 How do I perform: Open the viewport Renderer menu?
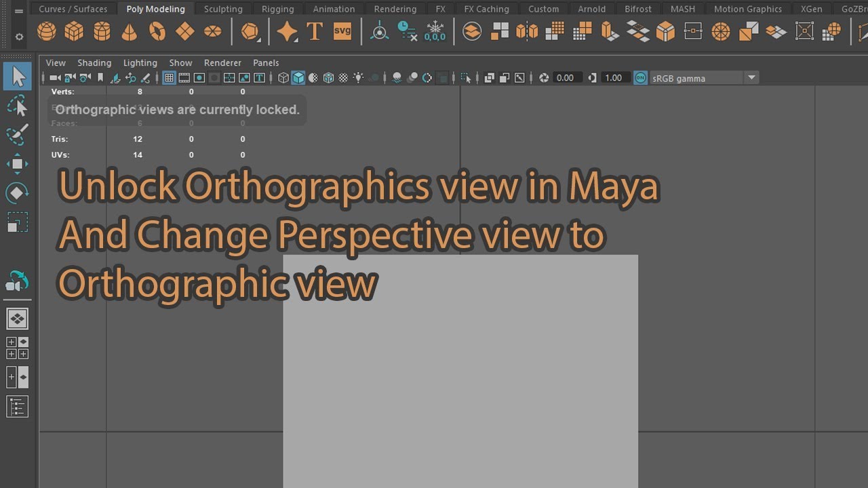(x=222, y=62)
